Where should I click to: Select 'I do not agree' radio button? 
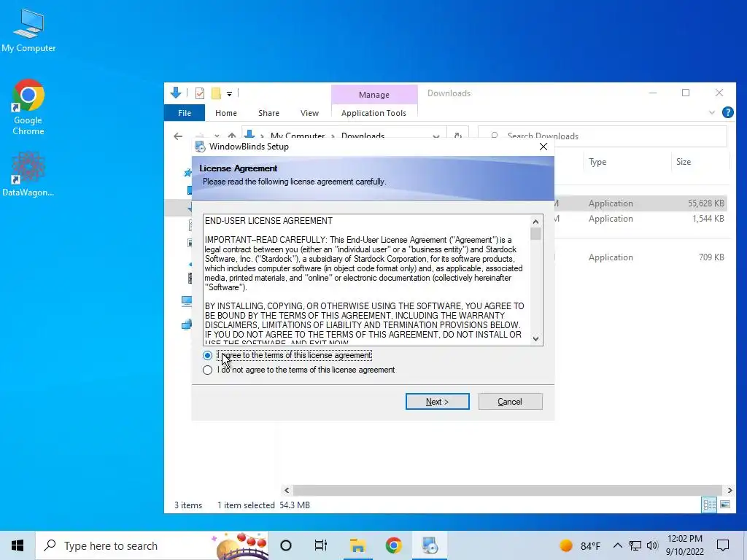[207, 370]
